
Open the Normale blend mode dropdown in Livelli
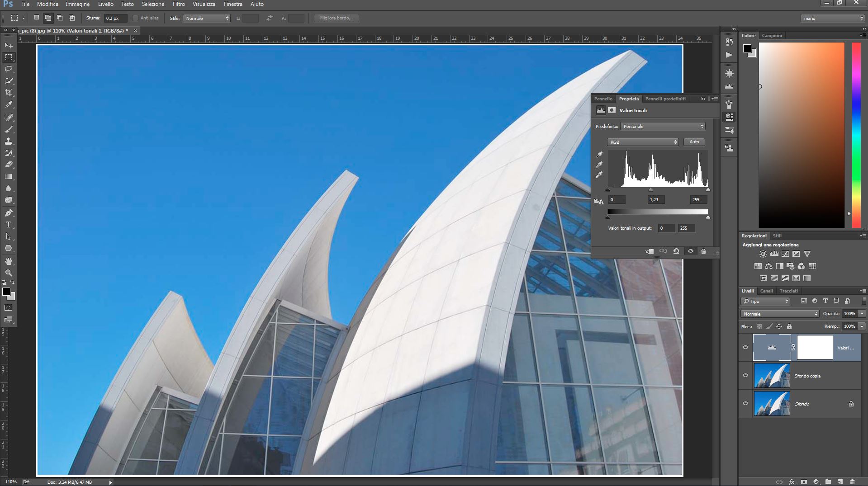click(780, 314)
